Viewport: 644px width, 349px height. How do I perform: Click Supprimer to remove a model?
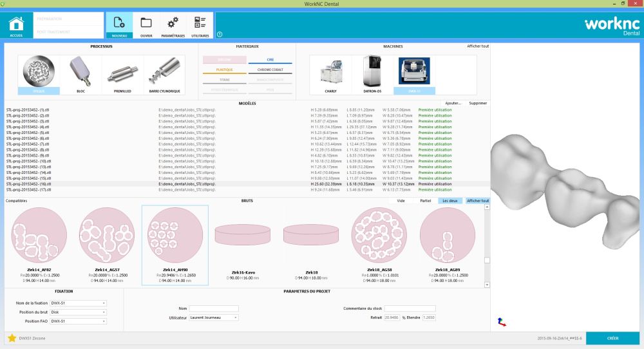tap(478, 103)
